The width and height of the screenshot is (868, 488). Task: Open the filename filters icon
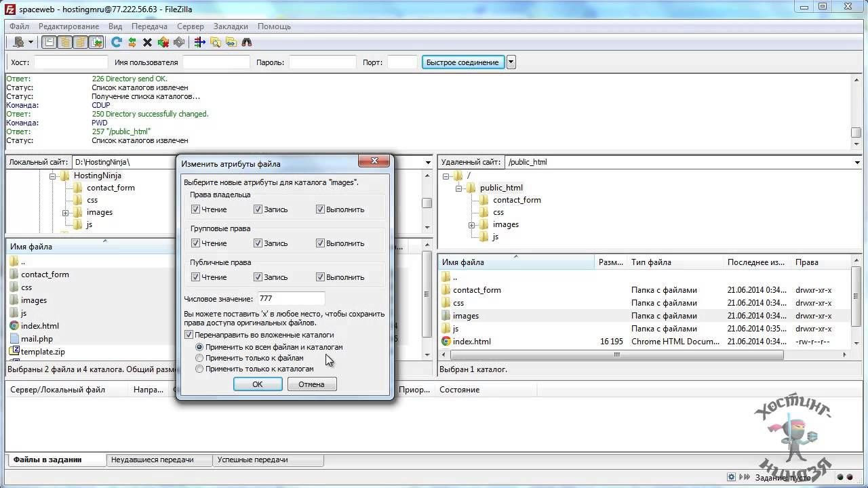pyautogui.click(x=199, y=42)
